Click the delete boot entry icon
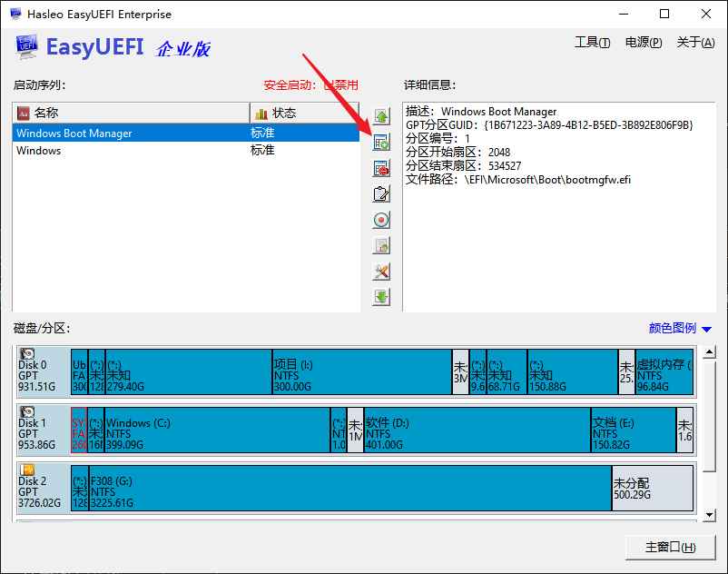Viewport: 728px width, 574px height. pyautogui.click(x=381, y=168)
